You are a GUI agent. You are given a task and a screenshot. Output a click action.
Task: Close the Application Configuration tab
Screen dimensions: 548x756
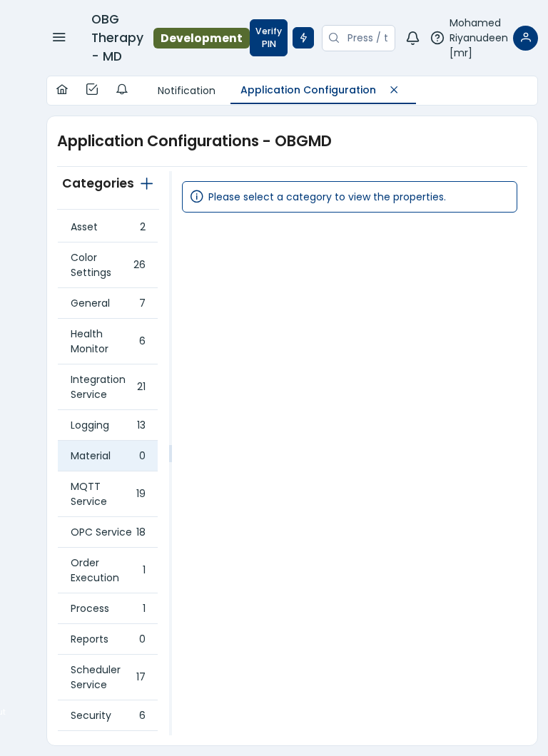[x=394, y=90]
